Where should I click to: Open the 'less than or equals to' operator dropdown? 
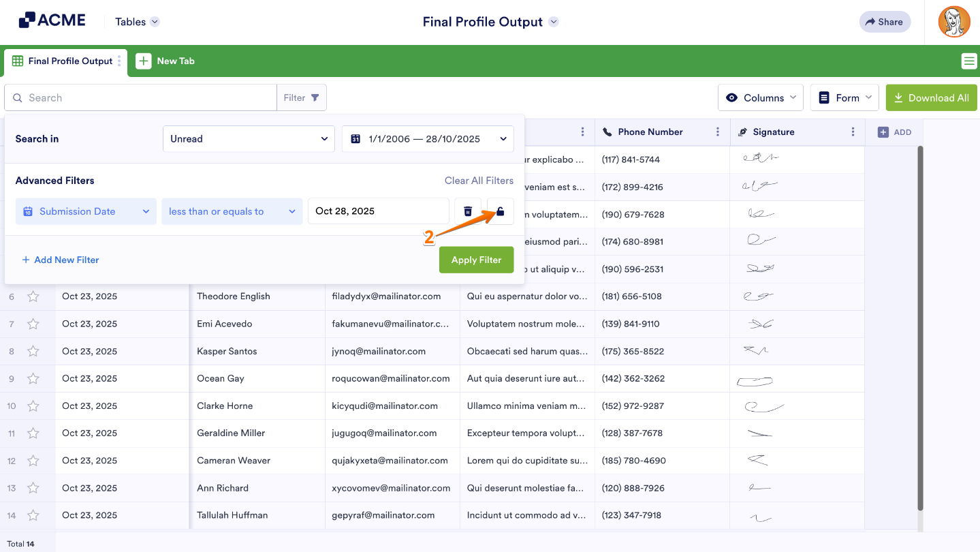coord(232,211)
